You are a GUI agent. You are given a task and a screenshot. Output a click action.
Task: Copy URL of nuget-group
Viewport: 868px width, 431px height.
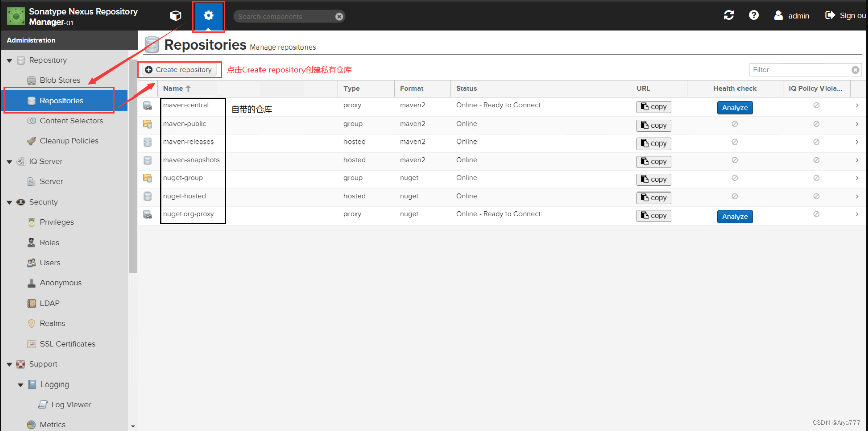tap(654, 179)
